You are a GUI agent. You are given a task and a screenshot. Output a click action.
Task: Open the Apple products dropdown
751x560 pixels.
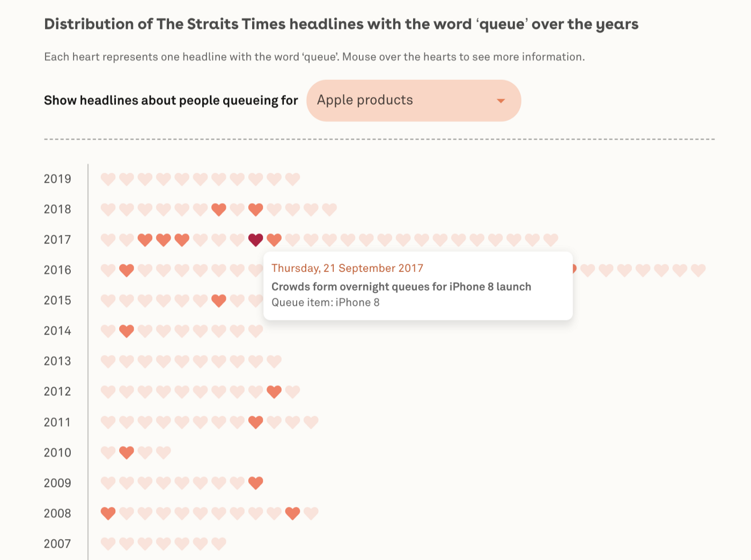(x=413, y=100)
